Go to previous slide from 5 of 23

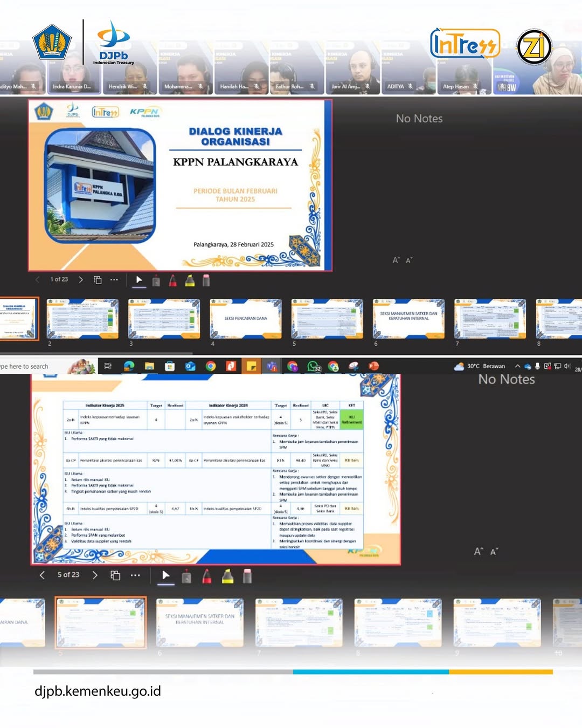(x=42, y=575)
